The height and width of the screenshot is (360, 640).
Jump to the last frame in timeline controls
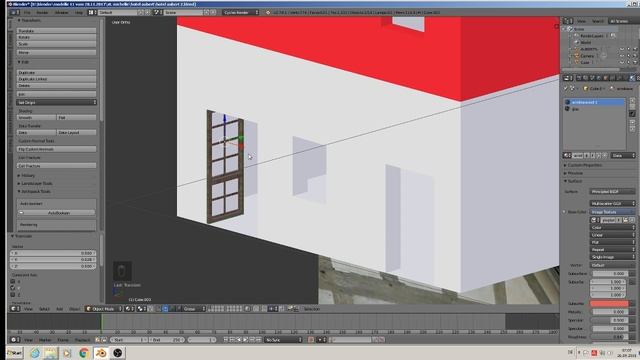258,340
